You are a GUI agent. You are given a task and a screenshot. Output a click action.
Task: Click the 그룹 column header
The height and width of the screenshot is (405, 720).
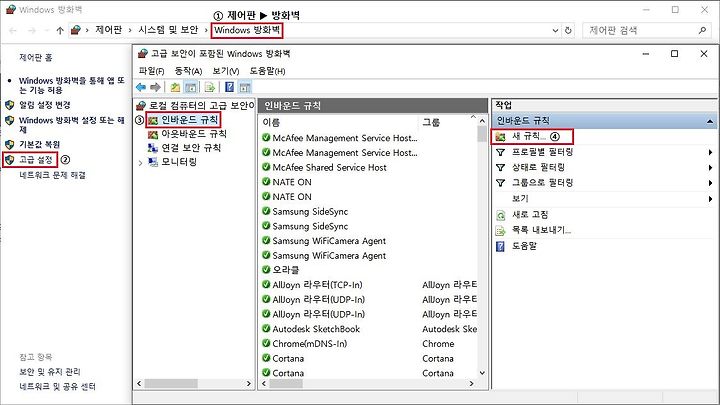click(431, 123)
